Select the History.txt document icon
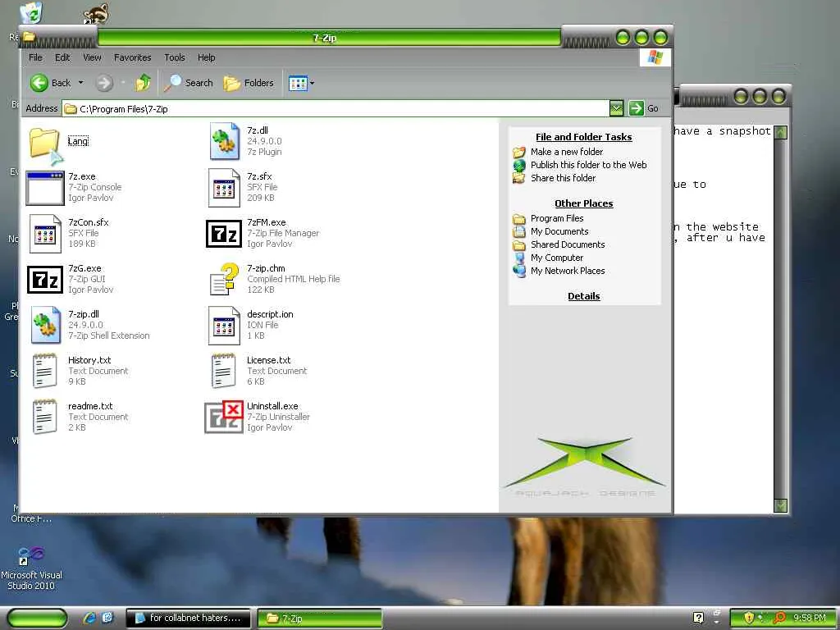840x630 pixels. 45,371
